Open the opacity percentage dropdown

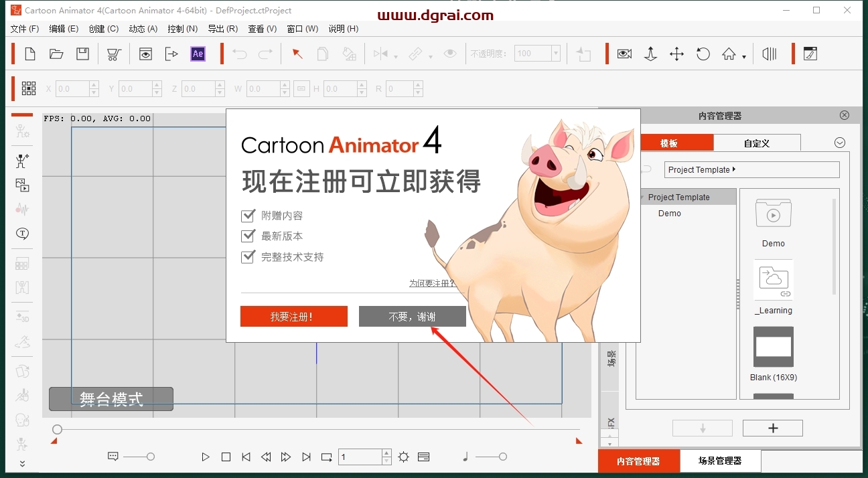[x=555, y=54]
